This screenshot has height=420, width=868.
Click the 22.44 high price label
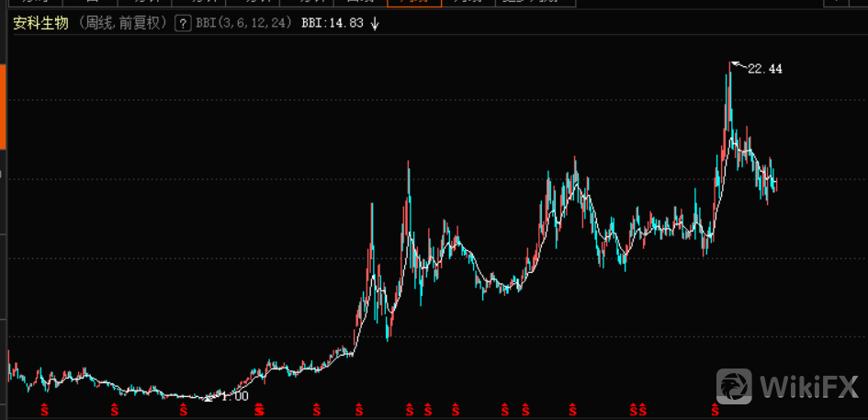[x=765, y=69]
